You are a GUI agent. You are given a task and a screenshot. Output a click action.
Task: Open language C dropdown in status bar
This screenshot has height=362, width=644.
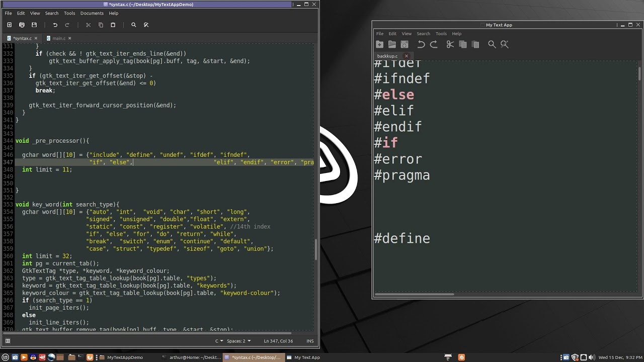[x=219, y=341]
